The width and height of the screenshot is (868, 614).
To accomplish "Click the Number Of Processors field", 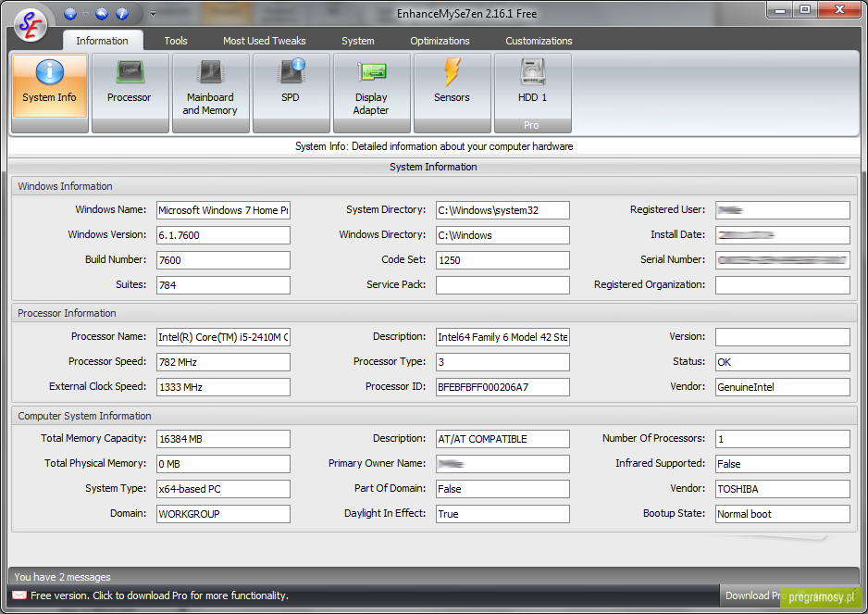I will (783, 439).
